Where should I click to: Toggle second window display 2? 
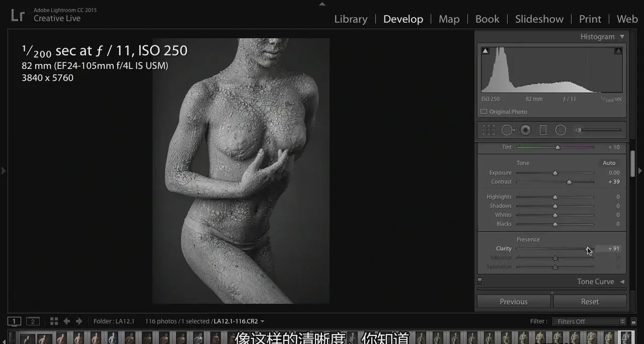(x=33, y=321)
